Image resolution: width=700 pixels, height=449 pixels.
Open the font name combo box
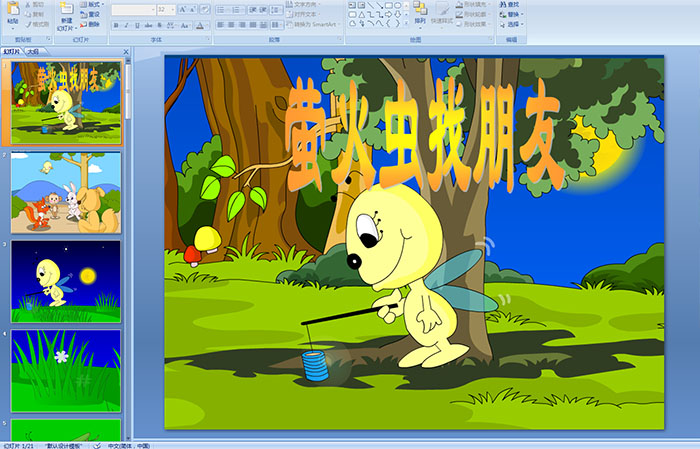point(133,10)
